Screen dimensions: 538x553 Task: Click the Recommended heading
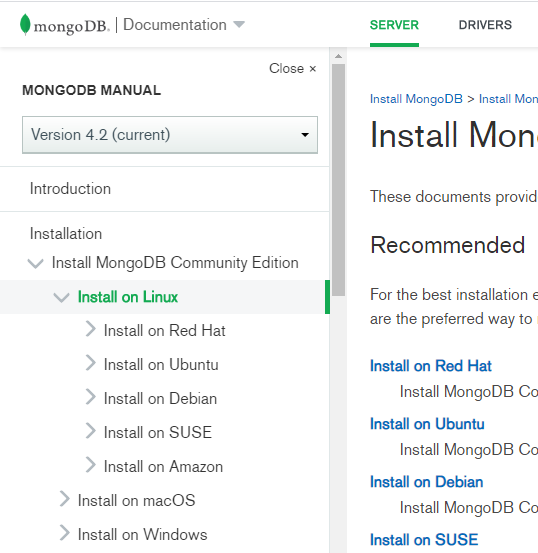pos(447,245)
